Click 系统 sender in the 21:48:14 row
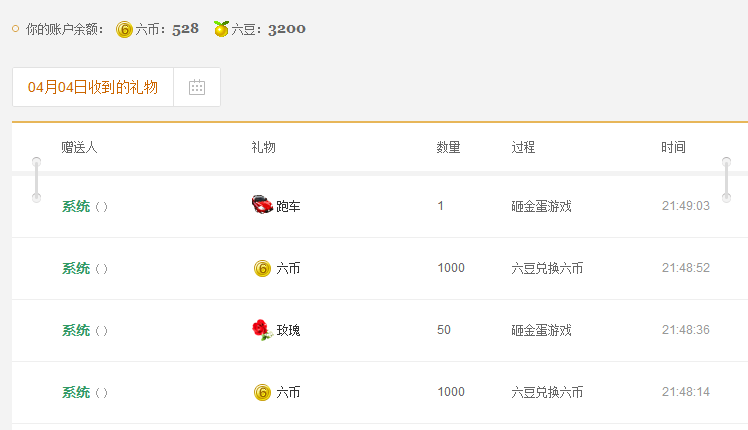 76,392
